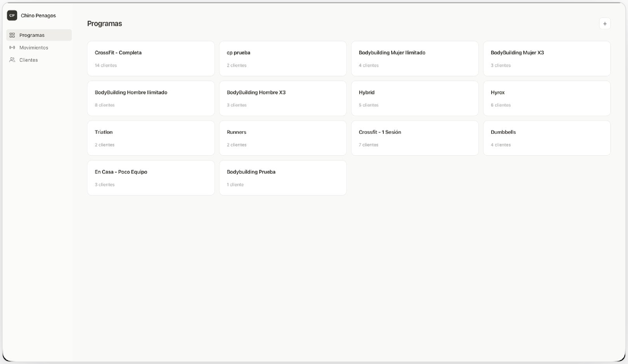The width and height of the screenshot is (628, 364).
Task: Open the Hybrid program card
Action: tap(415, 98)
